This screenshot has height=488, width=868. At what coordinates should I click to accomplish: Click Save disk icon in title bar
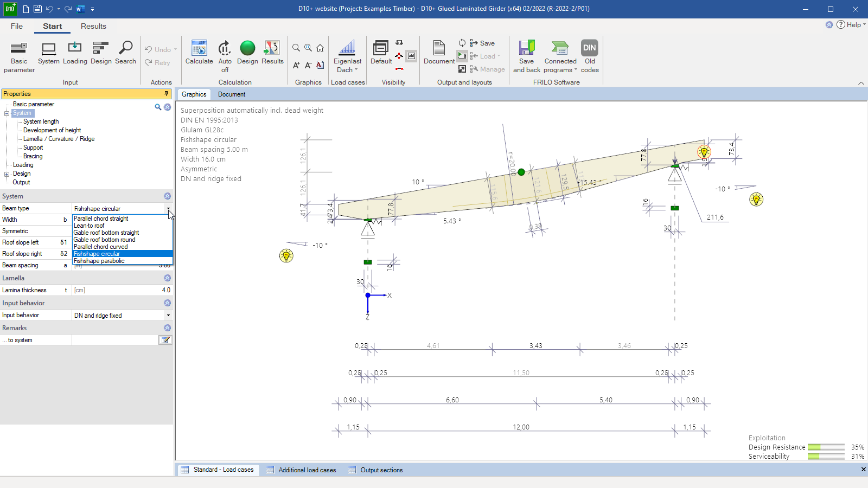pyautogui.click(x=37, y=9)
